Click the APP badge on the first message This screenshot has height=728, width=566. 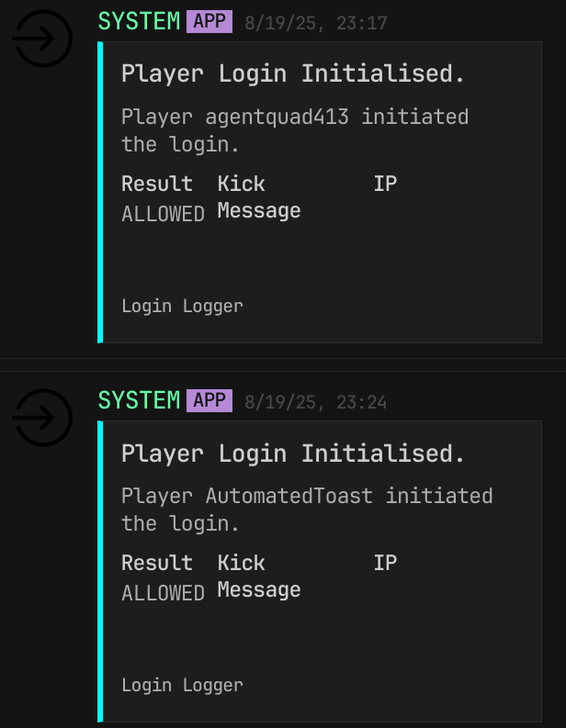pos(209,22)
